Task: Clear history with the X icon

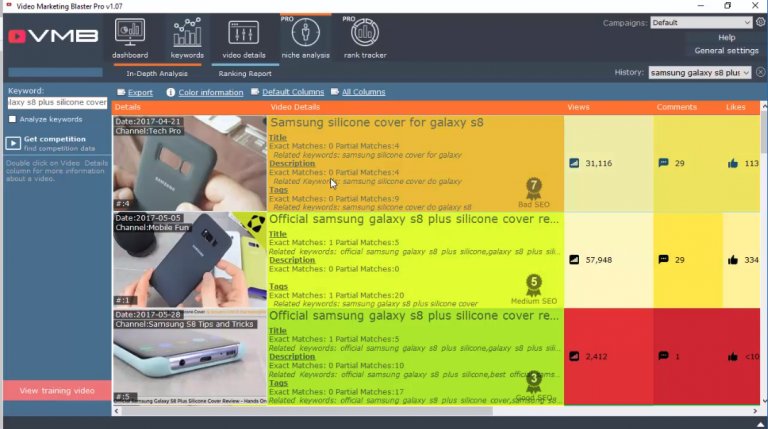Action: (760, 72)
